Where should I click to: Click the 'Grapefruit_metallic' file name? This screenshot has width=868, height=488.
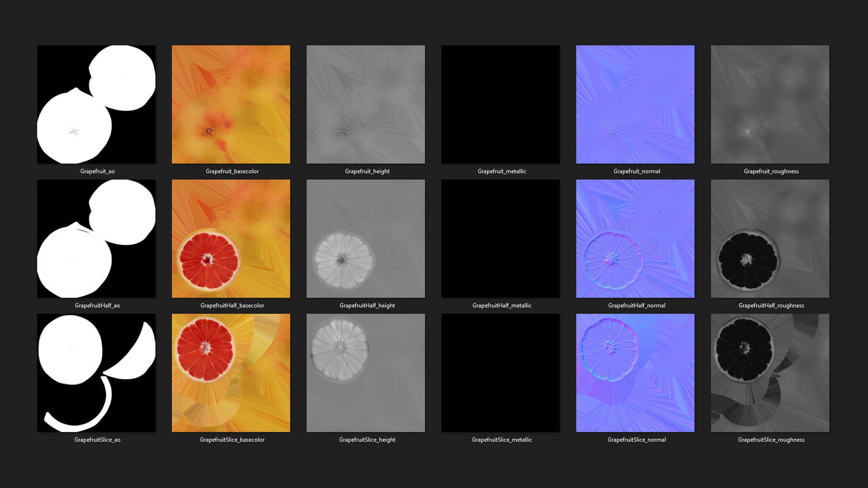coord(502,171)
